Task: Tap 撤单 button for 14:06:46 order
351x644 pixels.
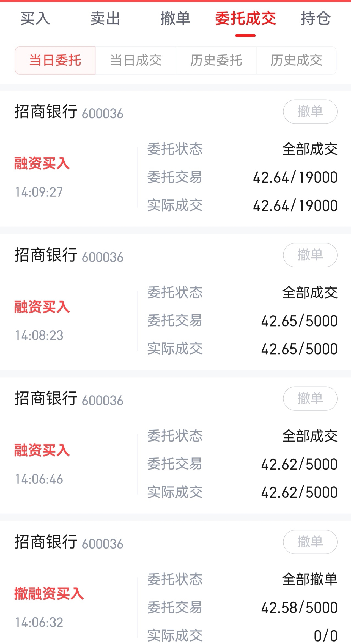Action: (x=310, y=398)
